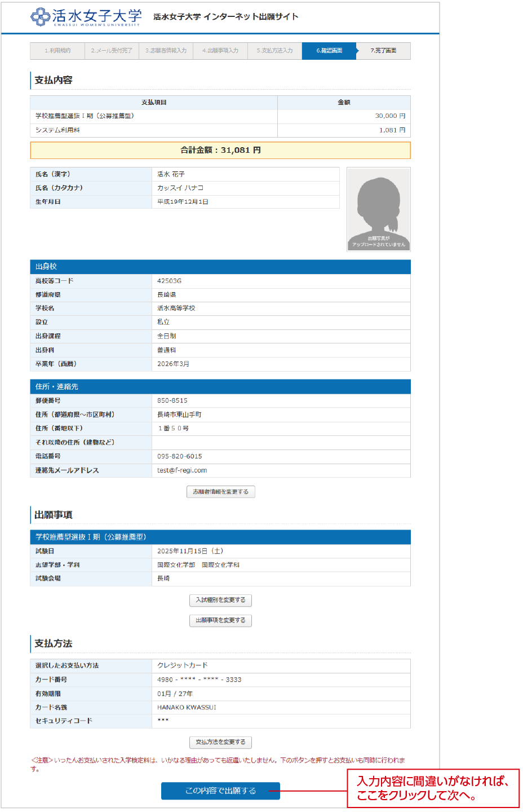Viewport: 523px width, 812px height.
Task: Click the red 入力内容に間違いがなければ callout box
Action: click(433, 788)
